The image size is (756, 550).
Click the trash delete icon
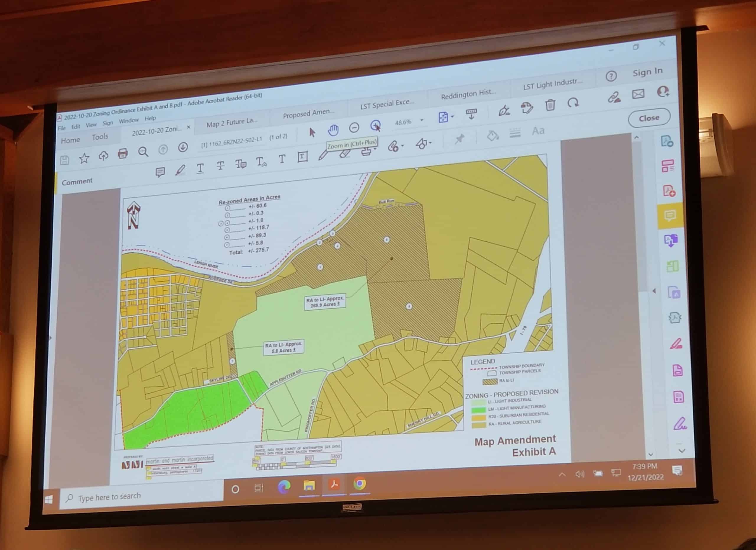pyautogui.click(x=550, y=105)
